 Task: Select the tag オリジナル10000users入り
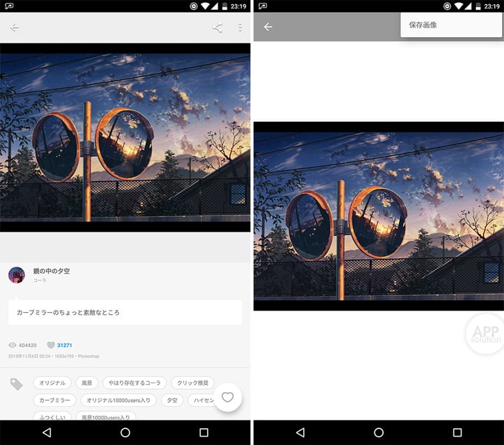(x=118, y=400)
